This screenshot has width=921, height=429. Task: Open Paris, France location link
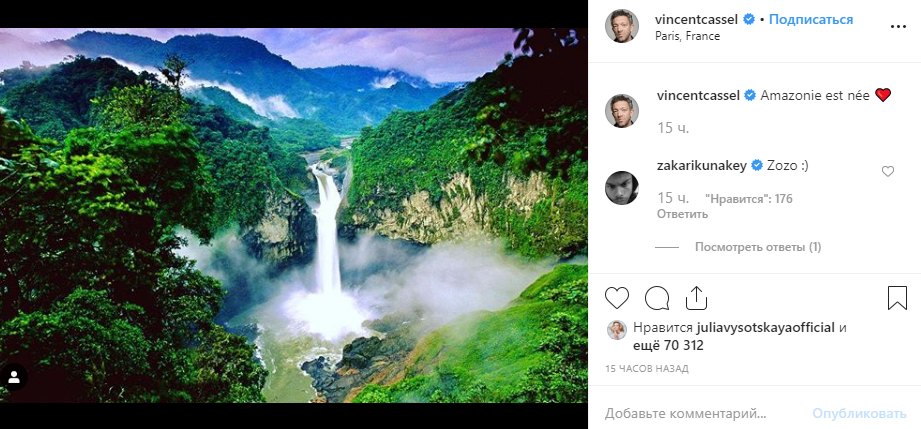pos(689,36)
